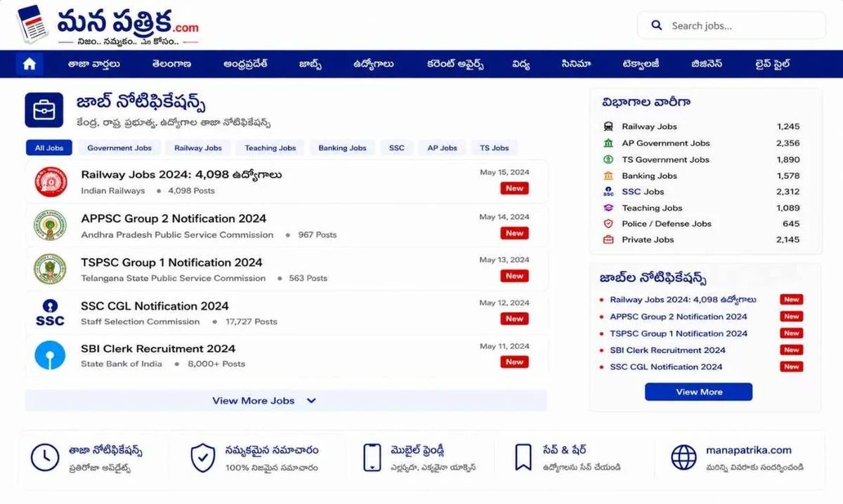Click the shield checkmark icon in footer
This screenshot has width=843, height=504.
(203, 458)
